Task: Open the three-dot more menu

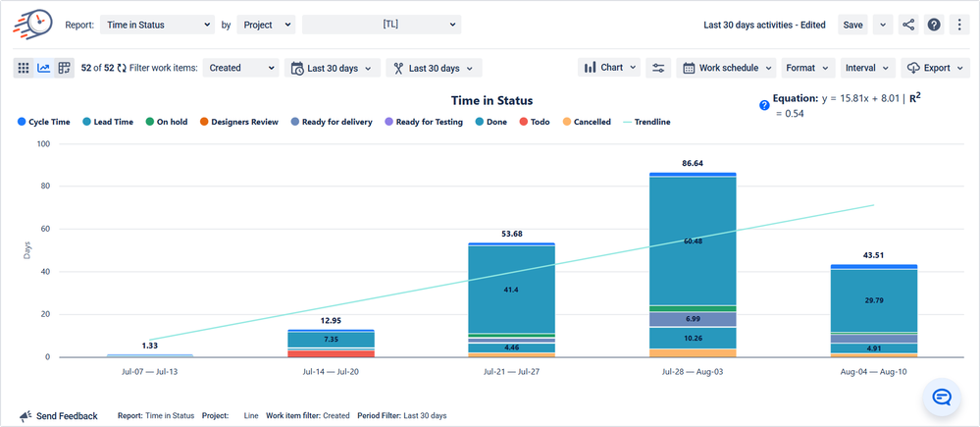Action: [959, 25]
